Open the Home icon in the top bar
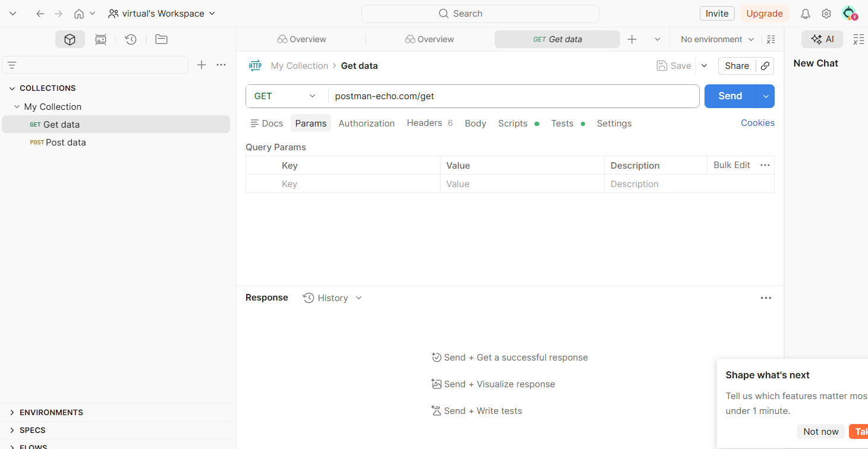The height and width of the screenshot is (449, 868). [79, 14]
